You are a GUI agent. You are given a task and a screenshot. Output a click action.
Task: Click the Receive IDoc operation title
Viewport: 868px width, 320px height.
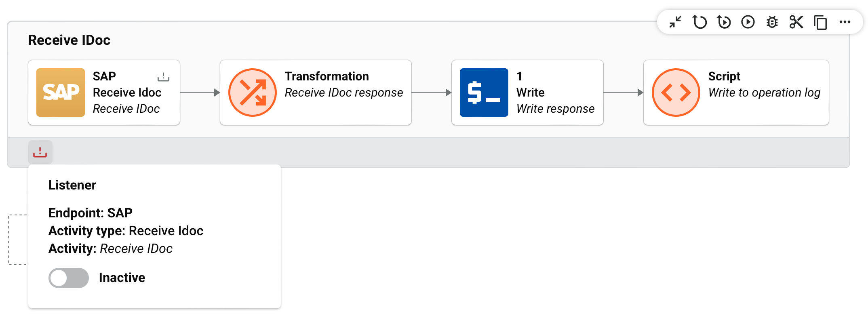(x=69, y=40)
